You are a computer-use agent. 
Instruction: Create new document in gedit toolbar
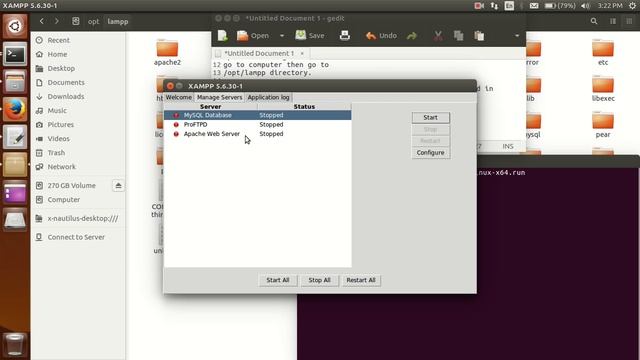click(x=223, y=36)
